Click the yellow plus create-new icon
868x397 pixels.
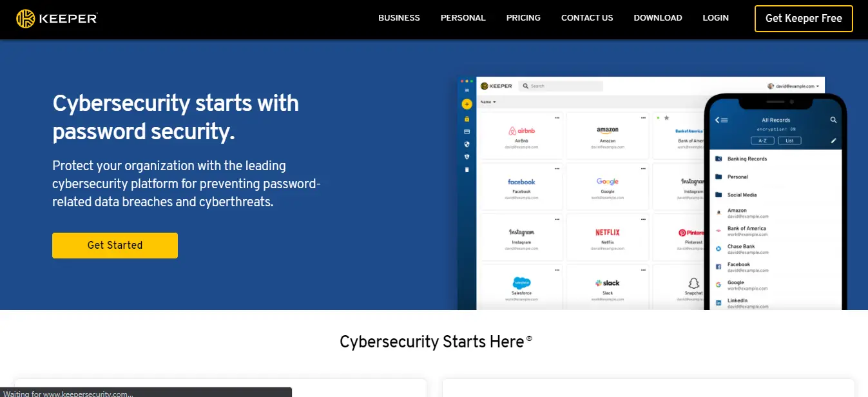[x=467, y=104]
